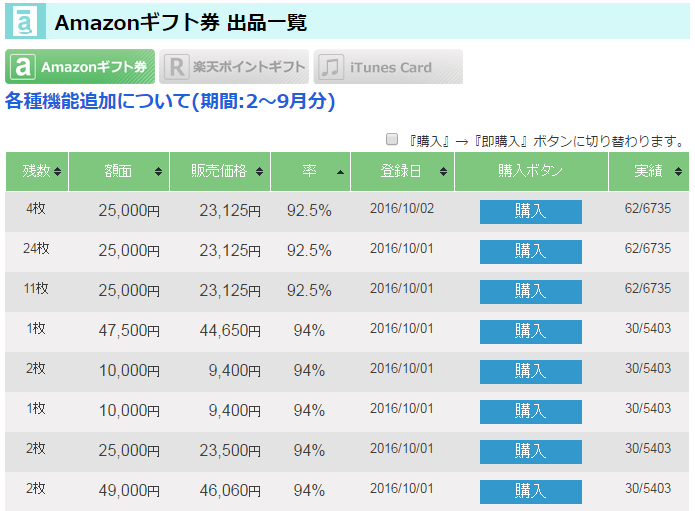
Task: Click the 23,500円 price cell
Action: click(x=230, y=450)
